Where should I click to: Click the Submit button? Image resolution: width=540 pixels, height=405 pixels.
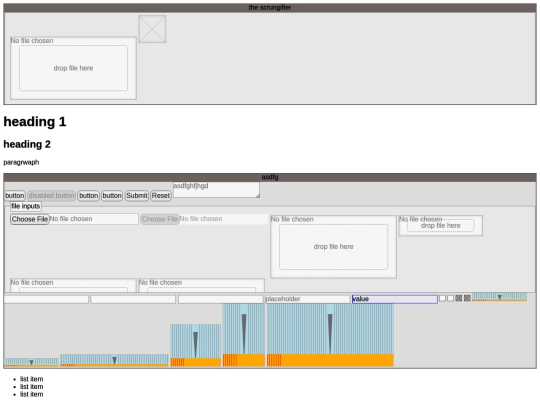point(137,196)
